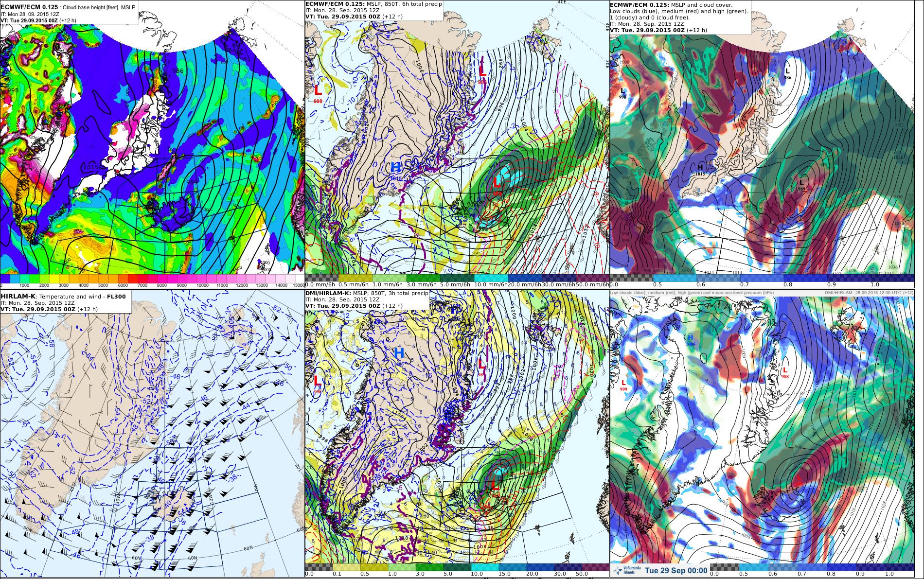Click the L 989 low marker in the ECMWF cloud cover map
This screenshot has width=924, height=579.
coord(801,185)
